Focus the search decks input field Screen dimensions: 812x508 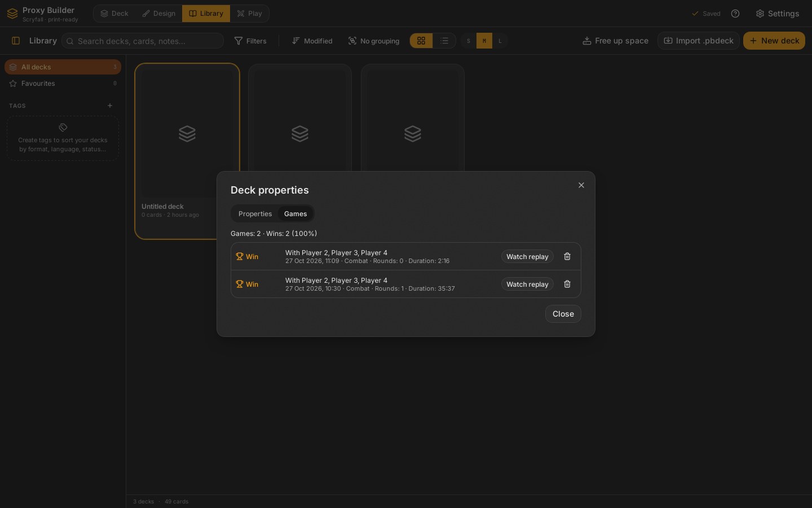click(x=143, y=41)
